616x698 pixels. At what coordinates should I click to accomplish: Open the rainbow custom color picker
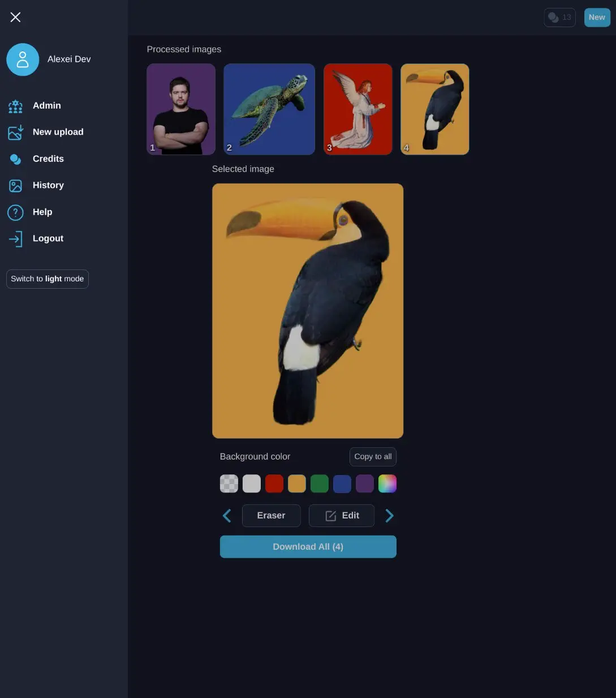tap(387, 484)
